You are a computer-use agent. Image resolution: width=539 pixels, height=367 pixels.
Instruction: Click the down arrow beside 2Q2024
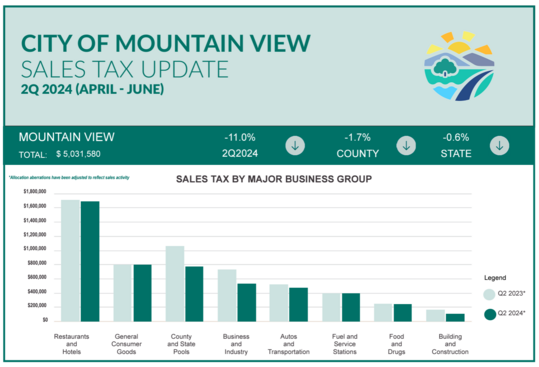[x=295, y=146]
